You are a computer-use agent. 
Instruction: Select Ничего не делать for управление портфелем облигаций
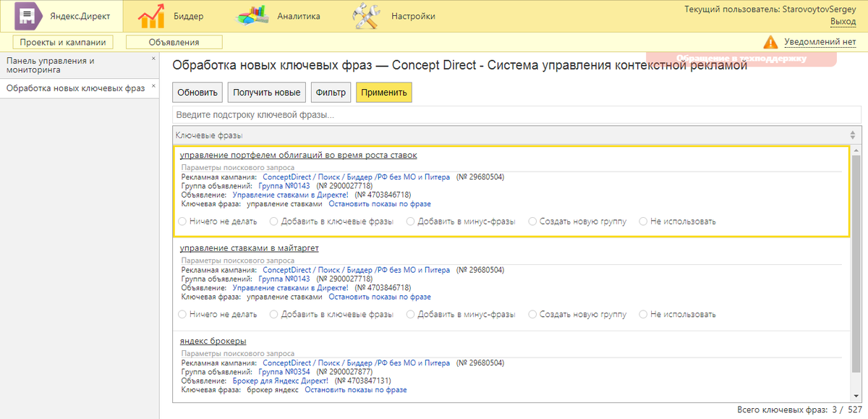click(182, 221)
